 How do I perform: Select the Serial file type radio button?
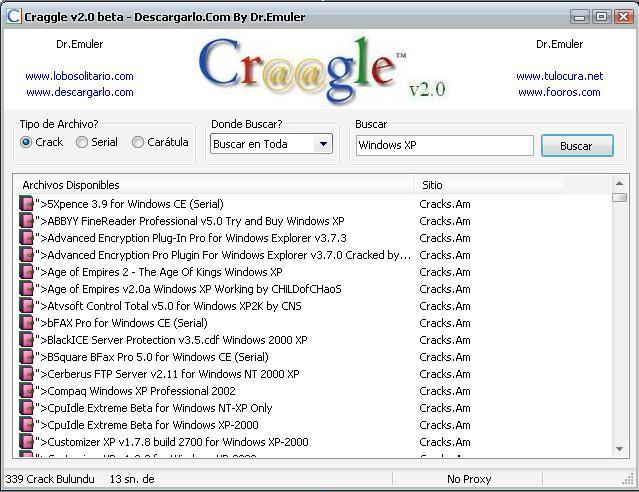(82, 142)
